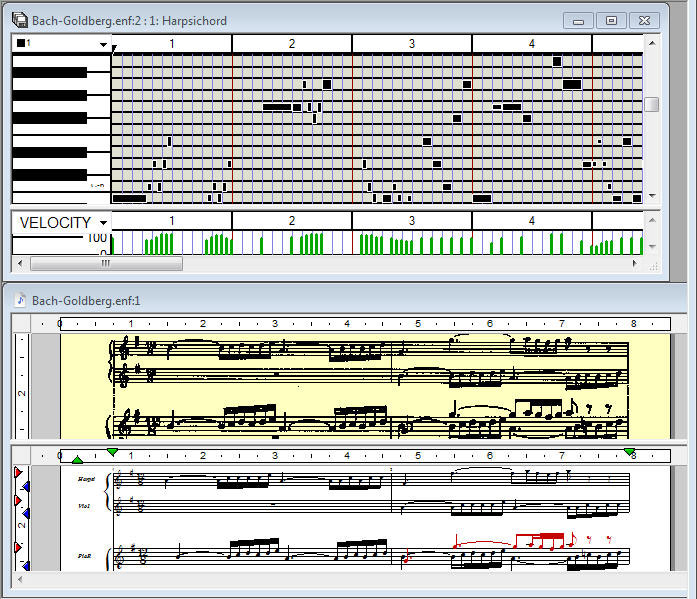Click the downward green triangle marker at ruler mark 8
697x599 pixels.
[x=629, y=452]
